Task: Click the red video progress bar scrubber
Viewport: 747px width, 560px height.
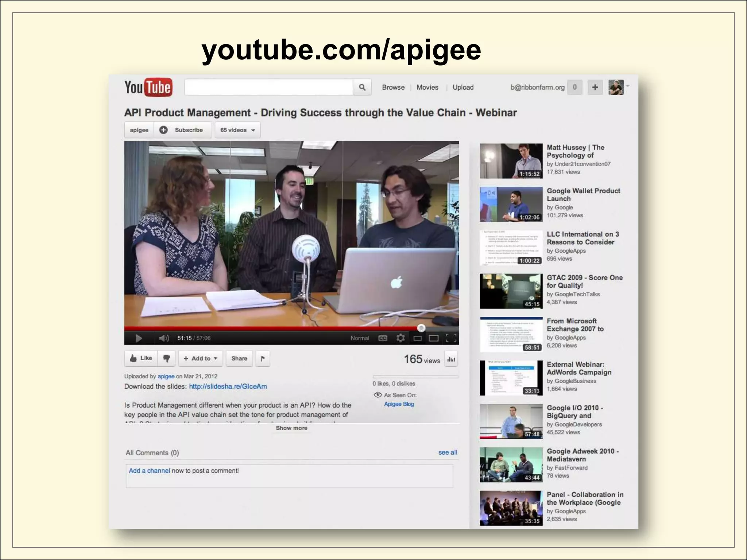Action: 421,328
